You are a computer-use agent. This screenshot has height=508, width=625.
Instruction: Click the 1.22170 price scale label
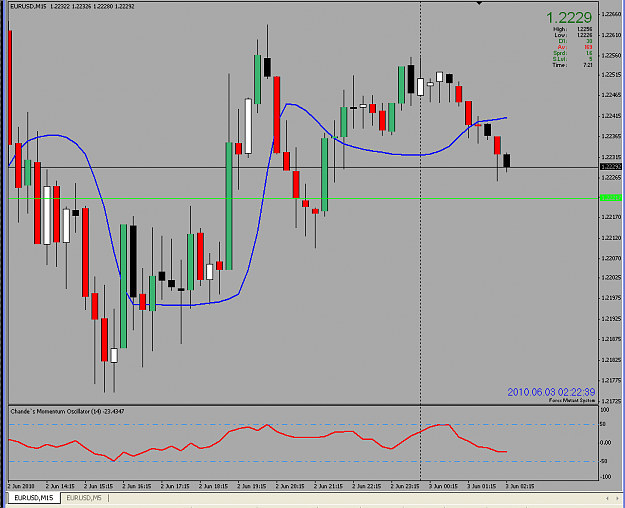tap(611, 217)
